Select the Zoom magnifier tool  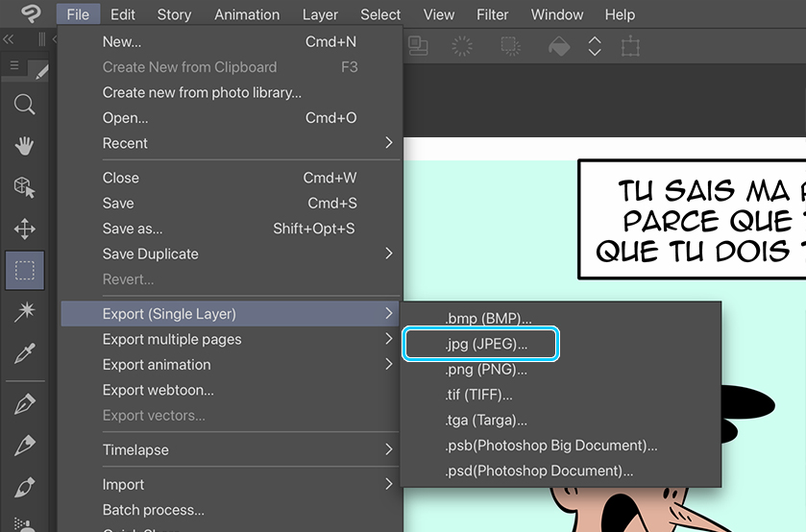pyautogui.click(x=24, y=105)
